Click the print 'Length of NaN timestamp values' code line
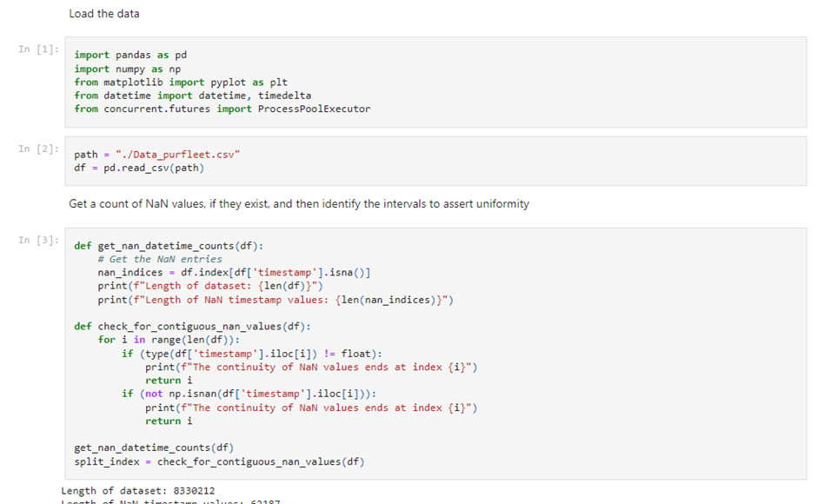The height and width of the screenshot is (504, 817). tap(276, 300)
